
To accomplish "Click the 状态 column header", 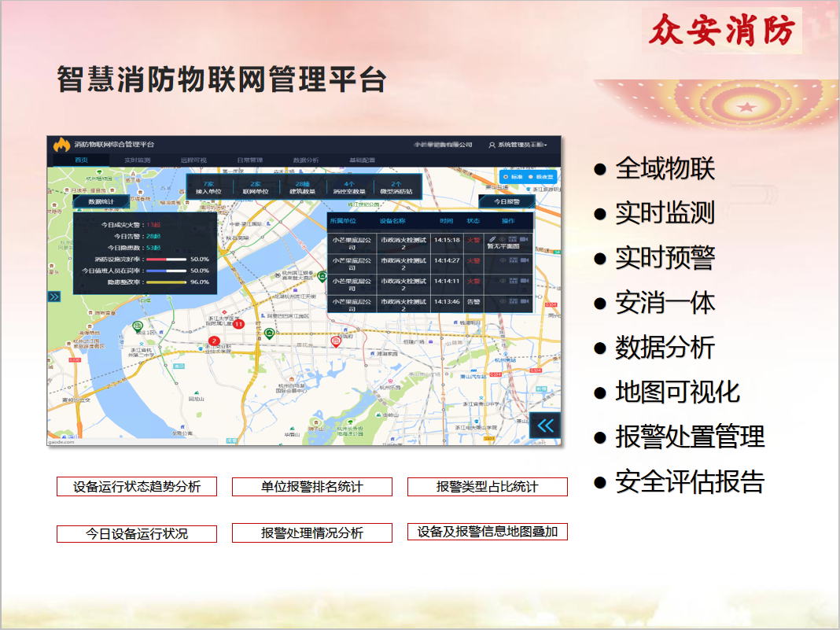I will click(473, 221).
